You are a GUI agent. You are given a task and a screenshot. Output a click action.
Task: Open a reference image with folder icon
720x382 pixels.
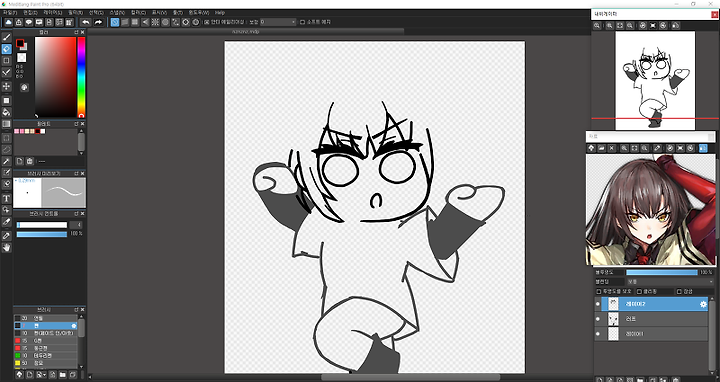tap(601, 148)
